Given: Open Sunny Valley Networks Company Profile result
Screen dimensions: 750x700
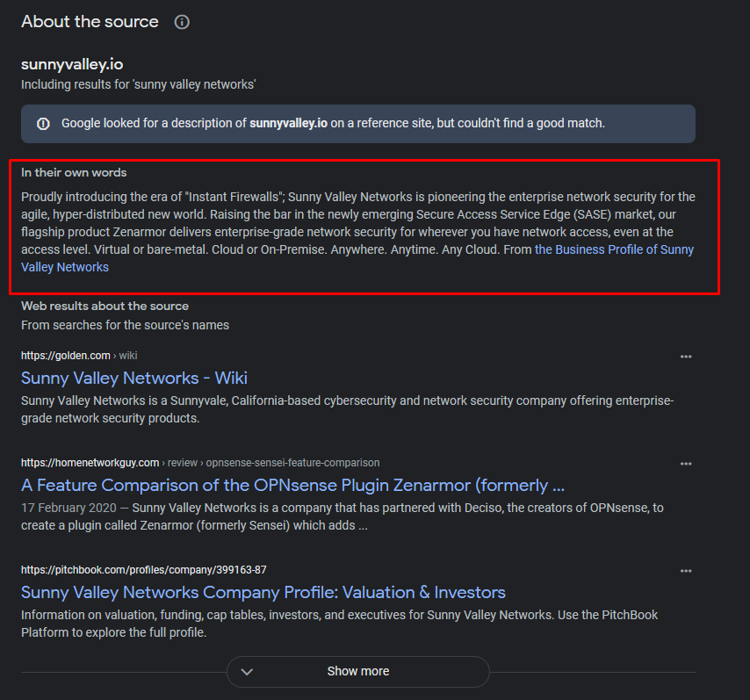Looking at the screenshot, I should pos(263,592).
